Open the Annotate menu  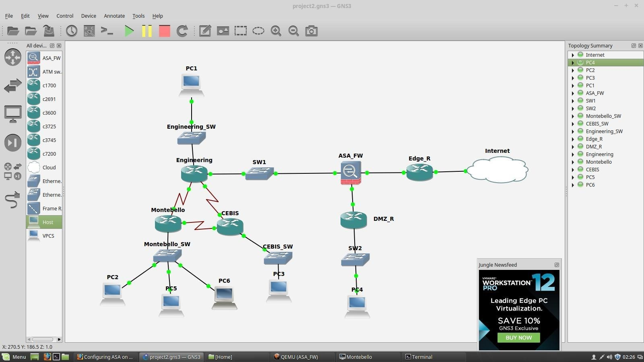tap(114, 16)
